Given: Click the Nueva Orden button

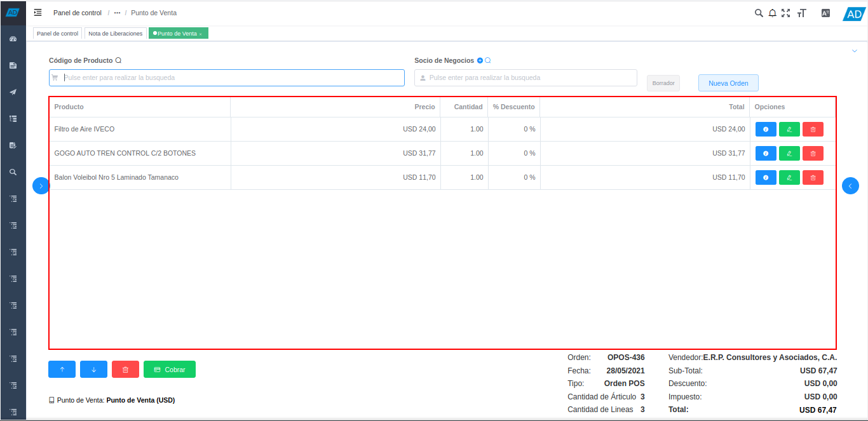Looking at the screenshot, I should [x=728, y=83].
